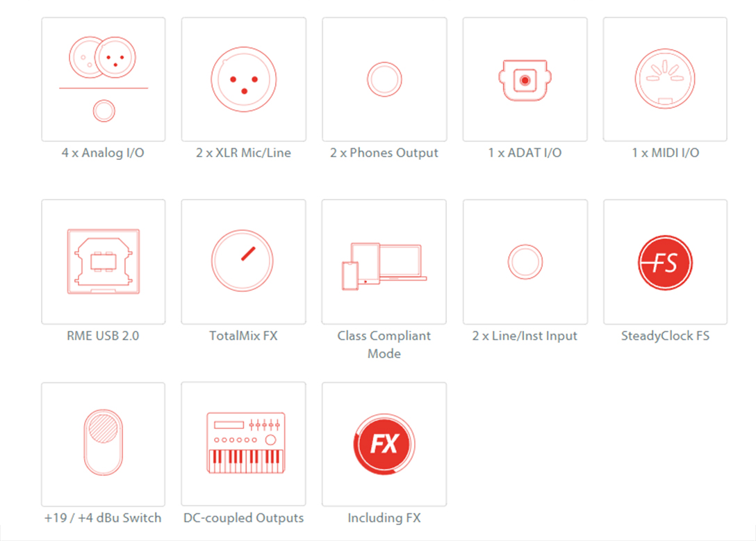
Task: Click the TotalMix FX knob icon
Action: (243, 261)
